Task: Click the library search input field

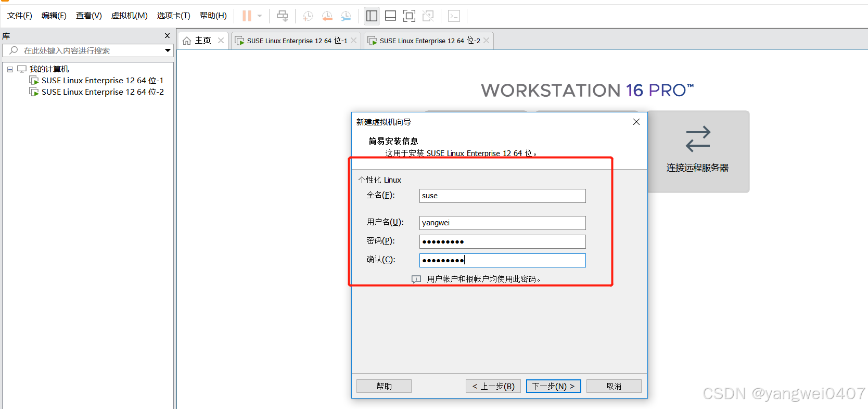Action: [x=88, y=50]
